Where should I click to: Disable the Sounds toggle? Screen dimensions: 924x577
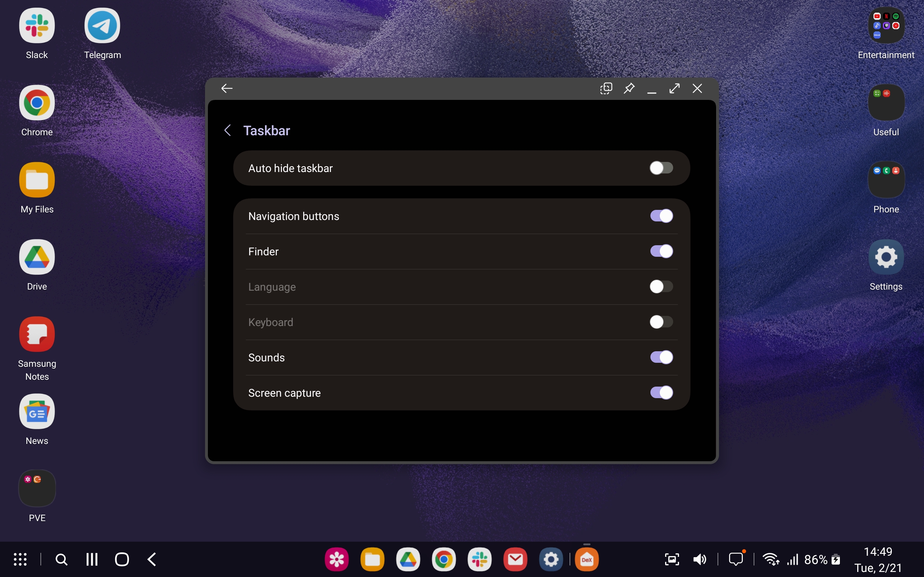pyautogui.click(x=661, y=357)
